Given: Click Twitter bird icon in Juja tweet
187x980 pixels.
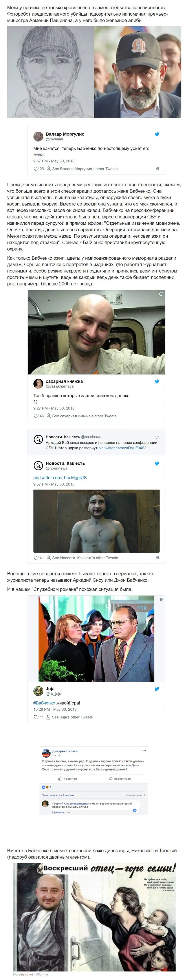Looking at the screenshot, I should [157, 689].
